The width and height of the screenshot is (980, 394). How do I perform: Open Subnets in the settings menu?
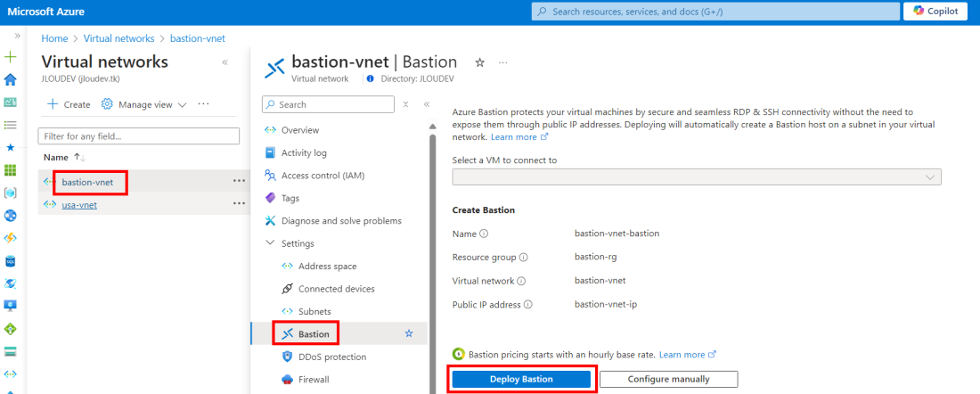pos(313,311)
